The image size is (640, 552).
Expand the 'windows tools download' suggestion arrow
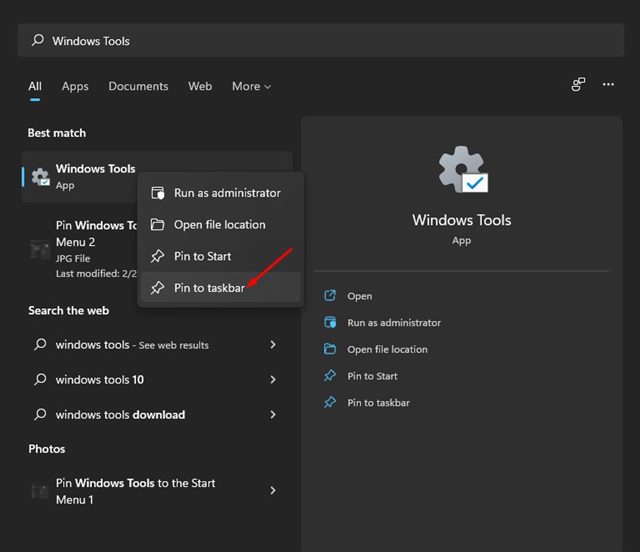click(x=273, y=415)
